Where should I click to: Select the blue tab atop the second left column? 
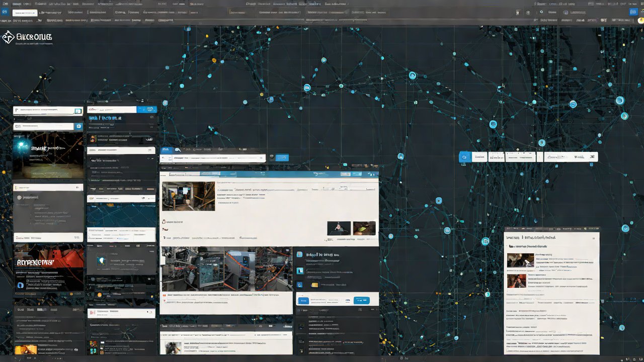tap(147, 109)
